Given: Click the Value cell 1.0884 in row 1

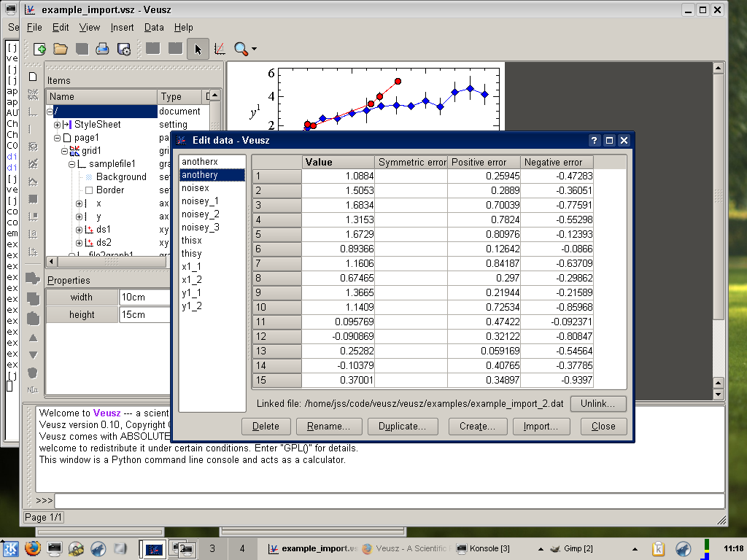Looking at the screenshot, I should 338,176.
